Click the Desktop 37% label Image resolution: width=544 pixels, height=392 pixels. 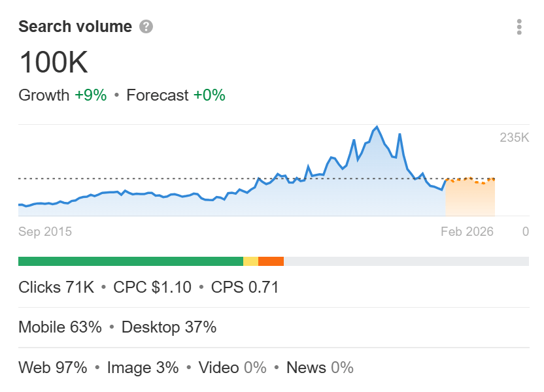[169, 327]
